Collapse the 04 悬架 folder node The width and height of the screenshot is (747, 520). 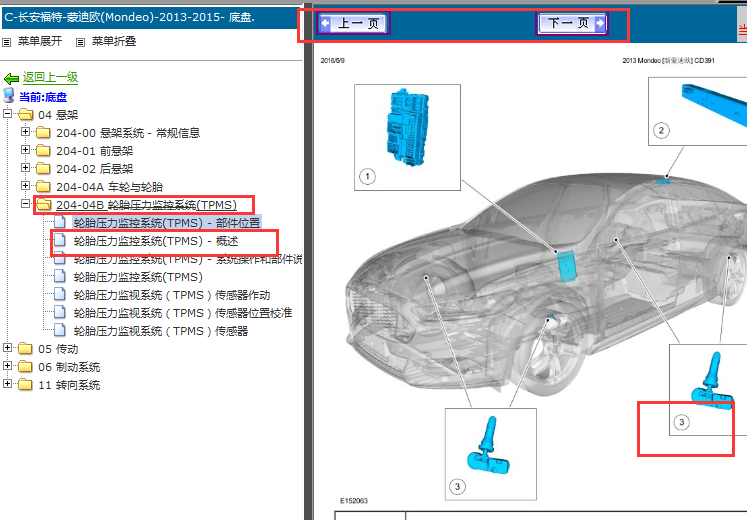pos(8,114)
